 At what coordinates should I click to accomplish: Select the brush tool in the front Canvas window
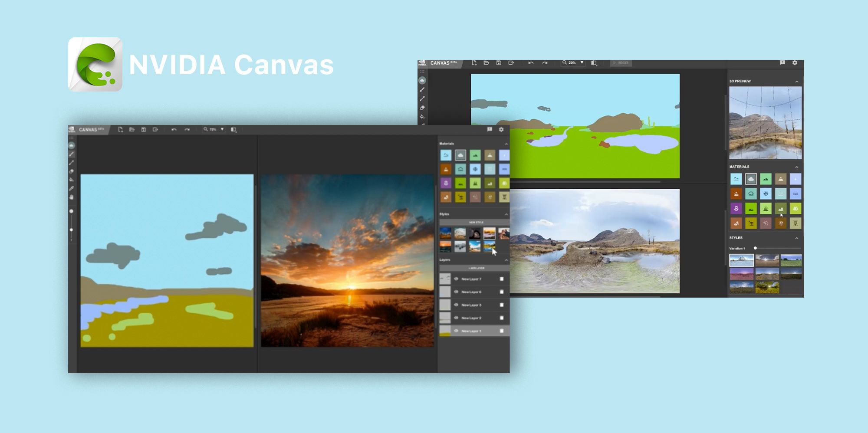72,154
